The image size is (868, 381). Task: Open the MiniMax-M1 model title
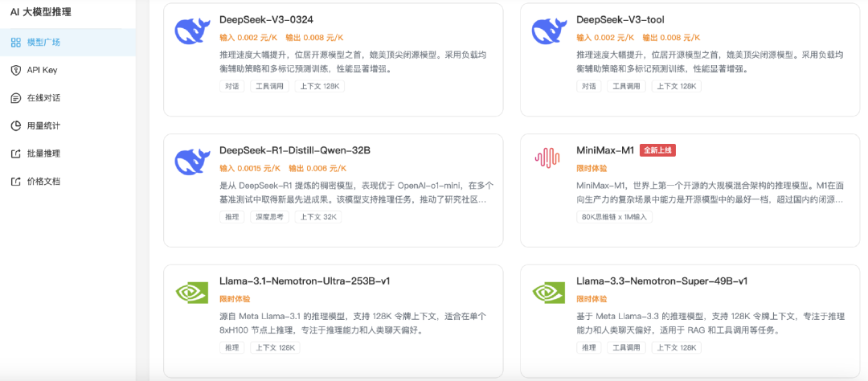tap(605, 150)
